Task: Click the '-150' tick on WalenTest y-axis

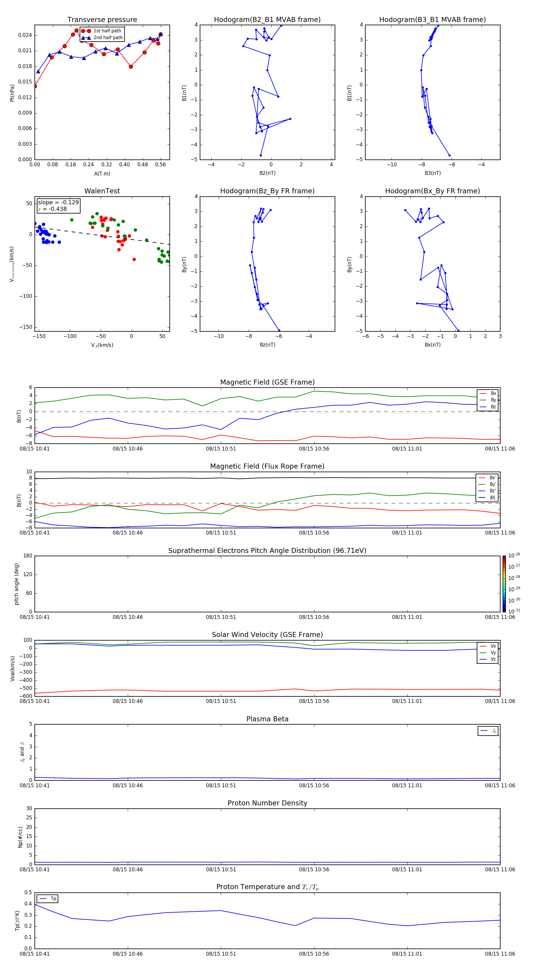Action: click(x=26, y=327)
